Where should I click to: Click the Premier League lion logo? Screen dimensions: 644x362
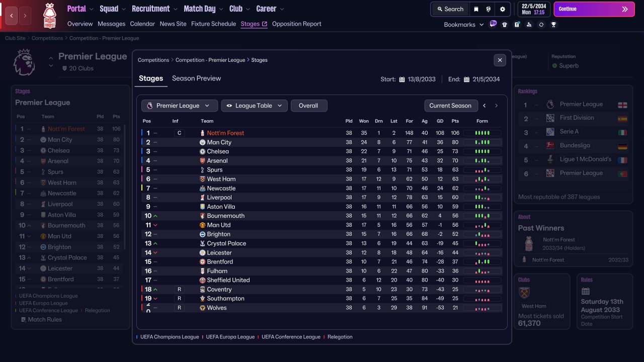(24, 62)
